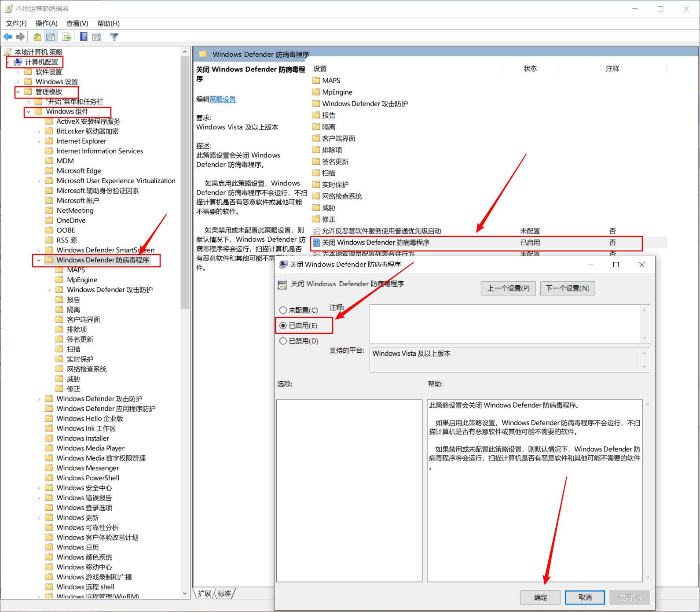700x612 pixels.
Task: Click the Filter funnel toolbar icon
Action: click(x=114, y=37)
